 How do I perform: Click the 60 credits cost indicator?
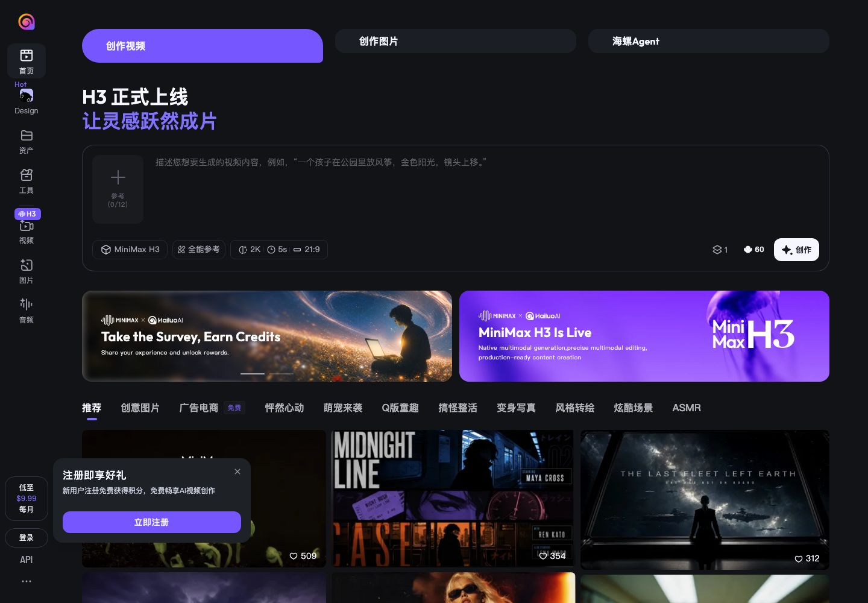[753, 250]
